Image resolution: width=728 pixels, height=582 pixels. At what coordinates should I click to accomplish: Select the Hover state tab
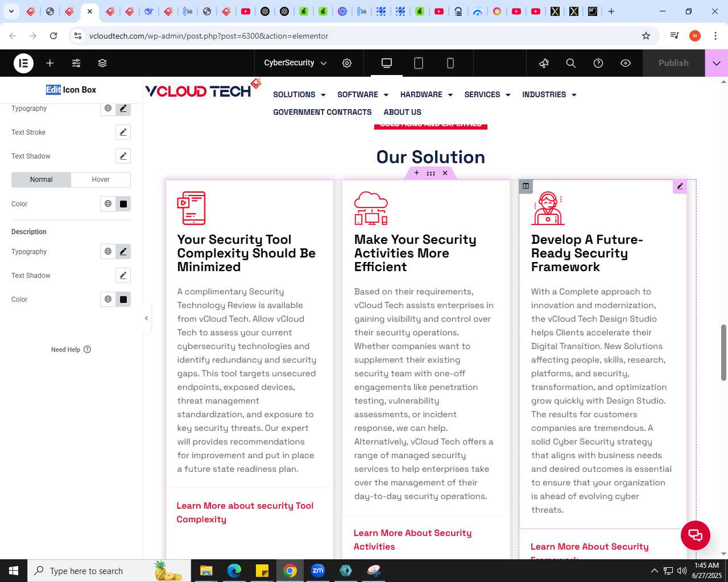pyautogui.click(x=101, y=180)
